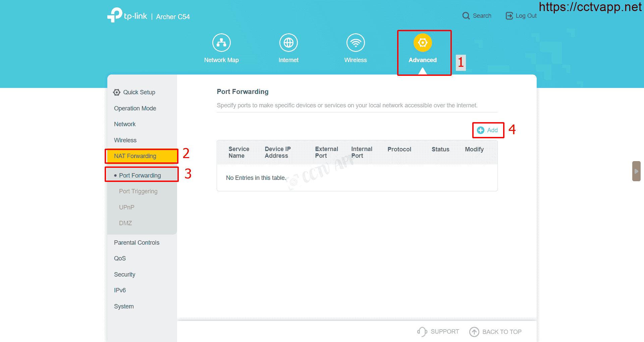Click the Search magnifier icon
The width and height of the screenshot is (644, 342).
pos(466,16)
